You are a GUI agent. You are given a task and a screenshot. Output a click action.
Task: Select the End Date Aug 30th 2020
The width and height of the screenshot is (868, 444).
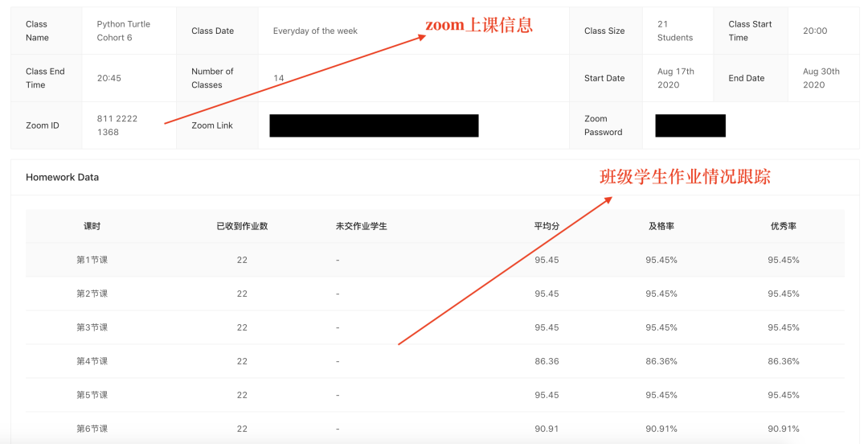(821, 78)
